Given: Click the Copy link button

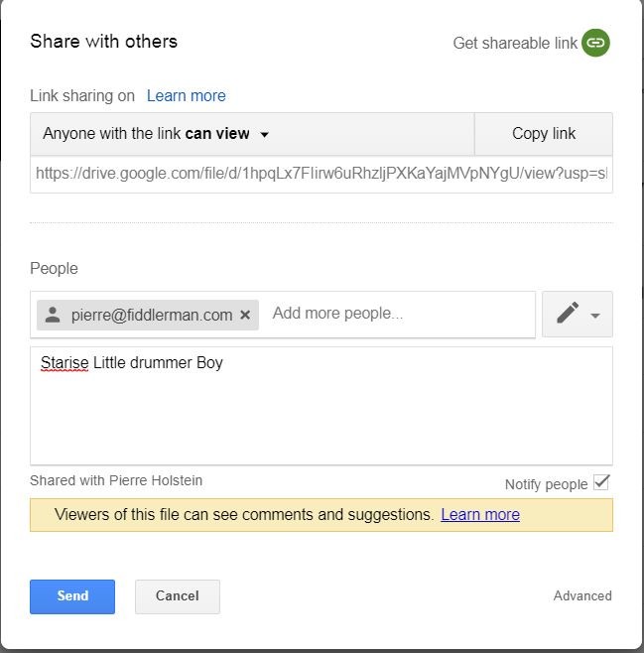Looking at the screenshot, I should coord(544,134).
